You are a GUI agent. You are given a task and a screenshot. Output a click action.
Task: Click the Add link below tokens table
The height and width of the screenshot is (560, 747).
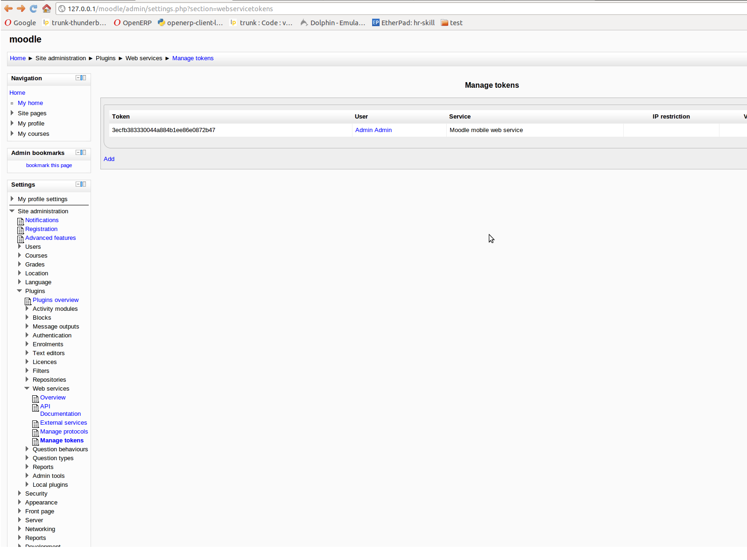pyautogui.click(x=109, y=159)
